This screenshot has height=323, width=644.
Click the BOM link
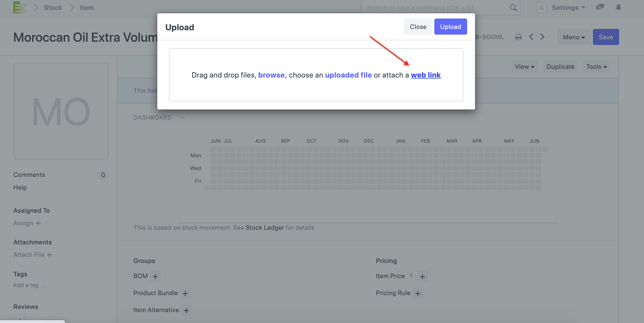tap(141, 276)
